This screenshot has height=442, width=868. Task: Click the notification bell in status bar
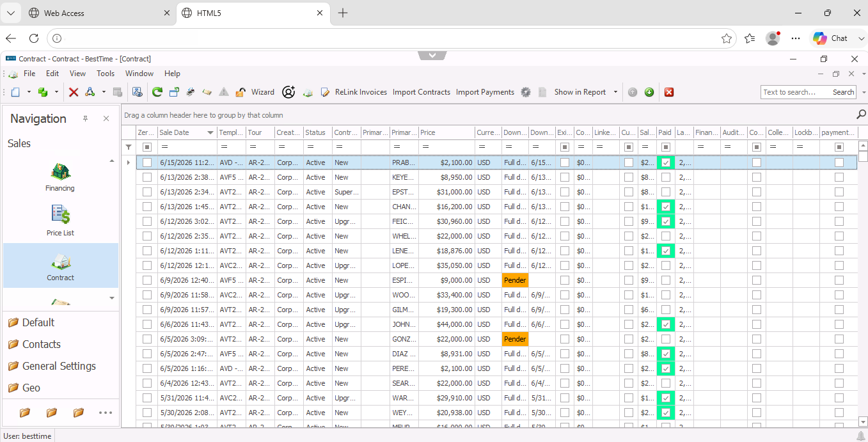[x=860, y=436]
